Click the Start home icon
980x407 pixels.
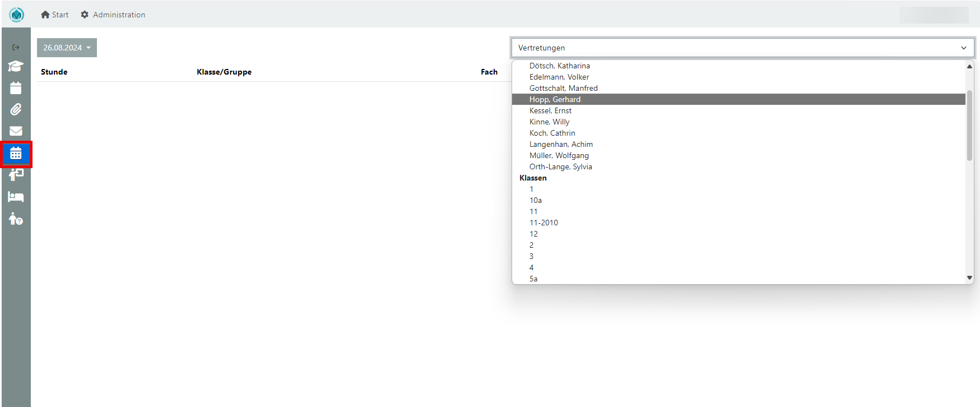click(45, 15)
